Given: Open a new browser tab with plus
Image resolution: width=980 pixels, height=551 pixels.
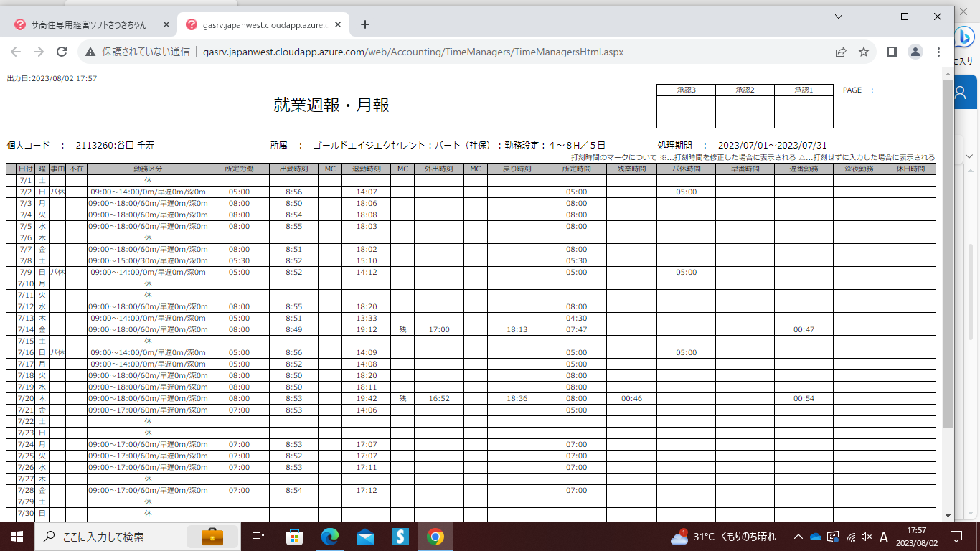Looking at the screenshot, I should point(364,24).
